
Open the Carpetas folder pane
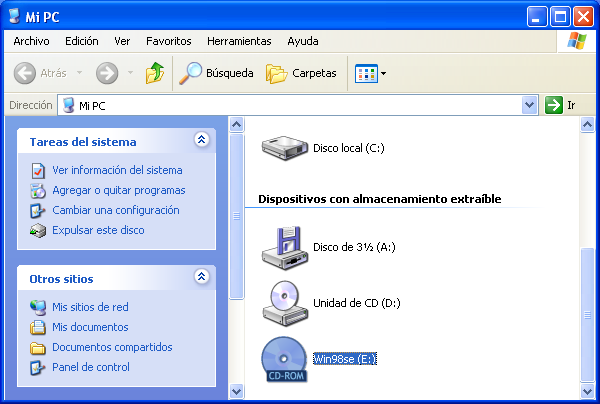(277, 73)
